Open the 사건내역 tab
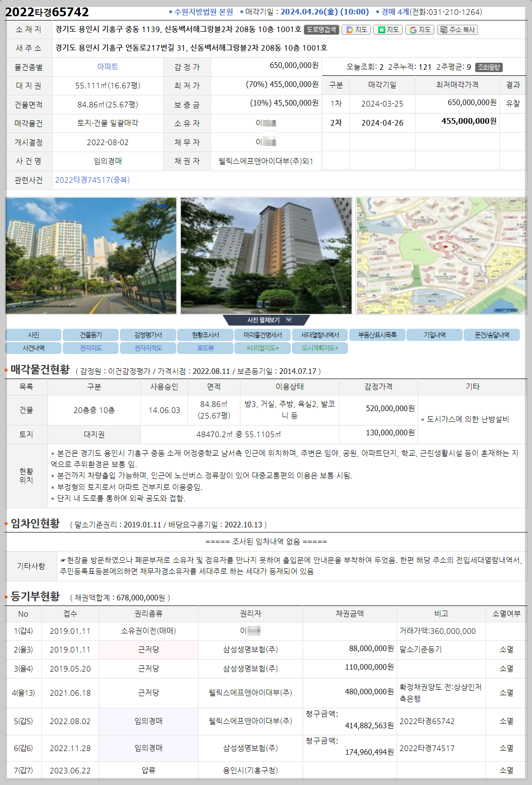The image size is (532, 785). [x=33, y=348]
